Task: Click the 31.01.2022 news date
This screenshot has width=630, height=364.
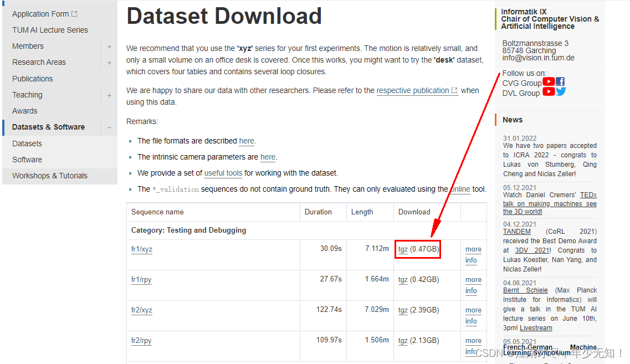Action: (520, 138)
